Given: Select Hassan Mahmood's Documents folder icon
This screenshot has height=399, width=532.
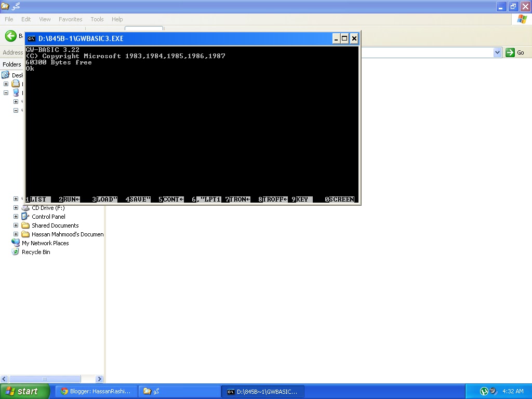Looking at the screenshot, I should 25,234.
